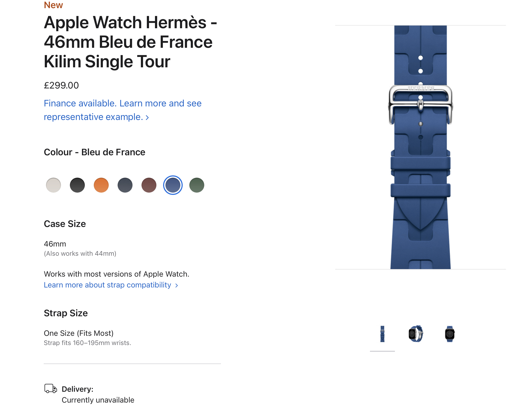Click the large blue strap product image
This screenshot has width=532, height=411.
(x=420, y=147)
